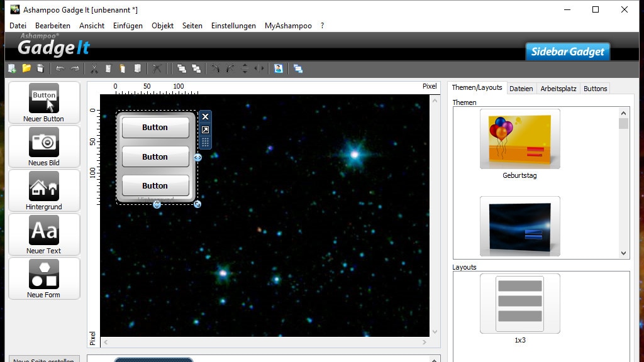
Task: Open the Datei menu
Action: pyautogui.click(x=18, y=26)
